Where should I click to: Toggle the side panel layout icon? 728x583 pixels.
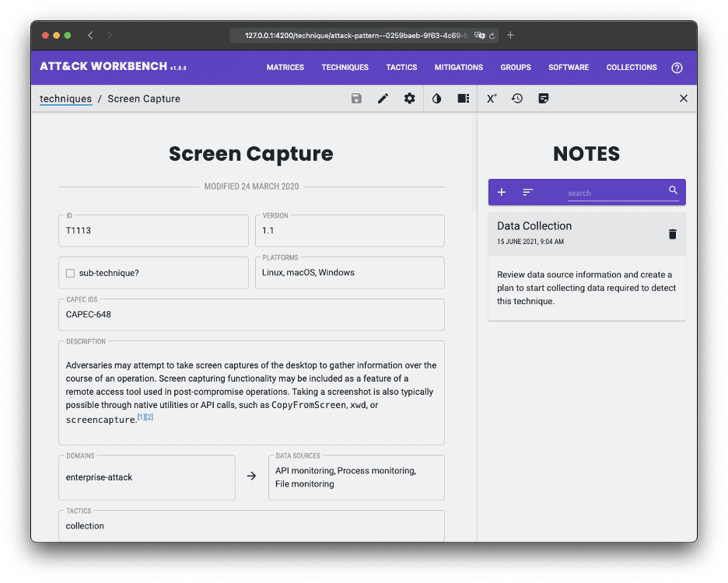coord(463,99)
